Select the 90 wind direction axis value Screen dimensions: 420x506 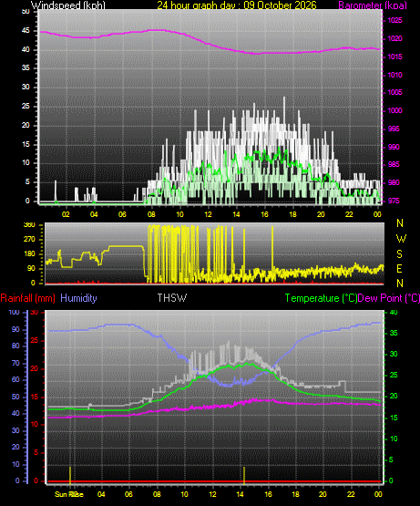click(31, 268)
